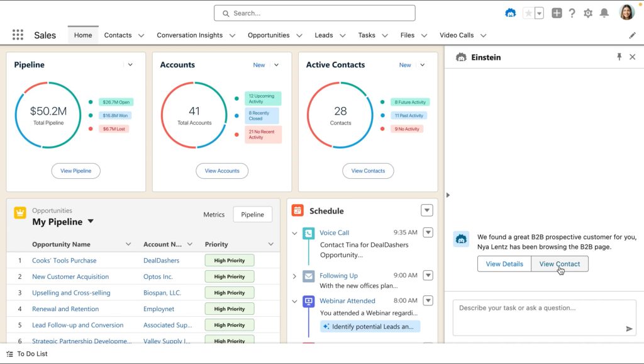Screen dimensions: 644x364
Task: Open the Opportunities tab dropdown arrow
Action: tap(299, 35)
